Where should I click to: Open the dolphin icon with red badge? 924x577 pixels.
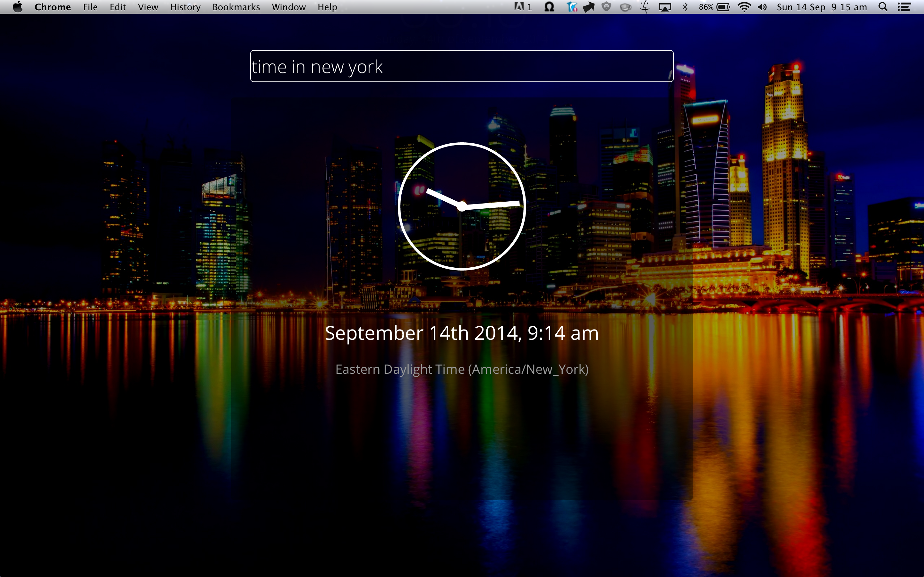coord(572,7)
